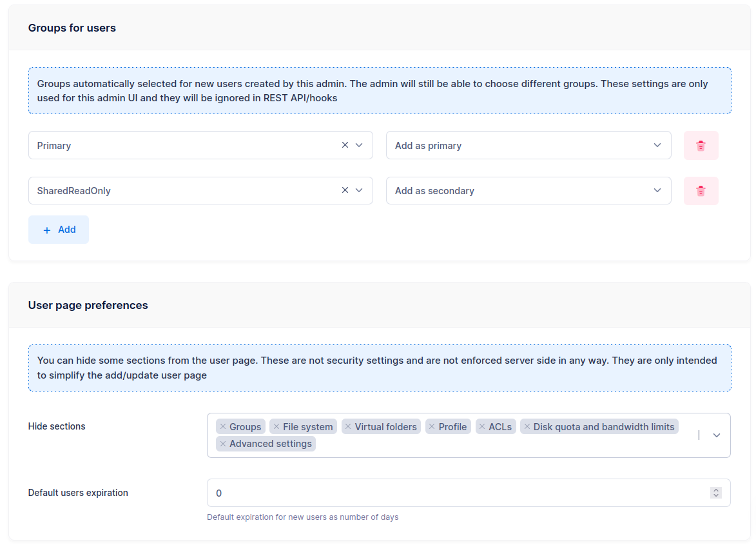Delete the SharedReadOnly group row
The image size is (756, 545).
(x=701, y=190)
